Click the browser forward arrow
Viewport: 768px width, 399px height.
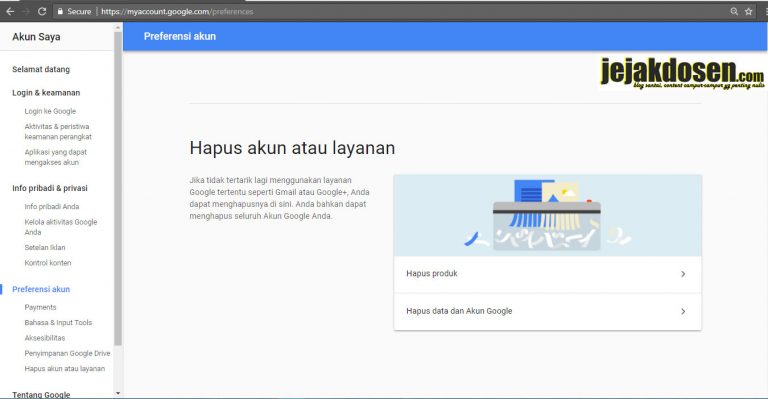26,11
